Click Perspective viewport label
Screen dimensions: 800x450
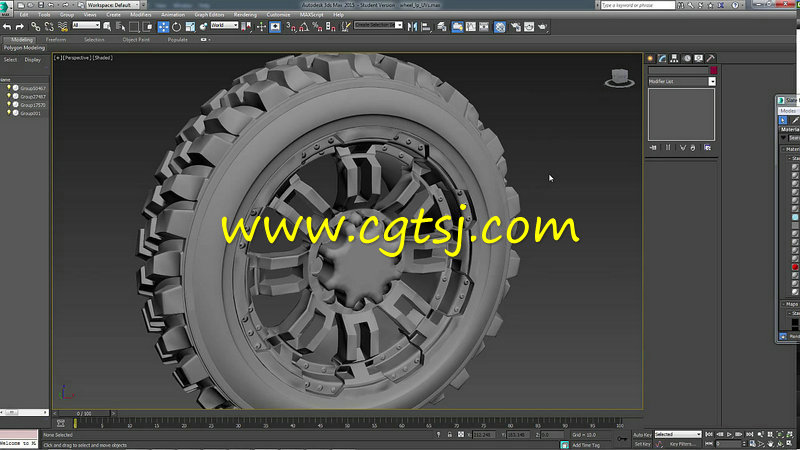[x=77, y=58]
